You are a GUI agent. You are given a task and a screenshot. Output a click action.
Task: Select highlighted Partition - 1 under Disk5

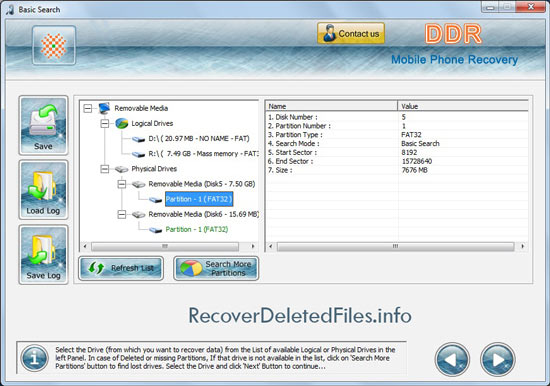pyautogui.click(x=199, y=199)
